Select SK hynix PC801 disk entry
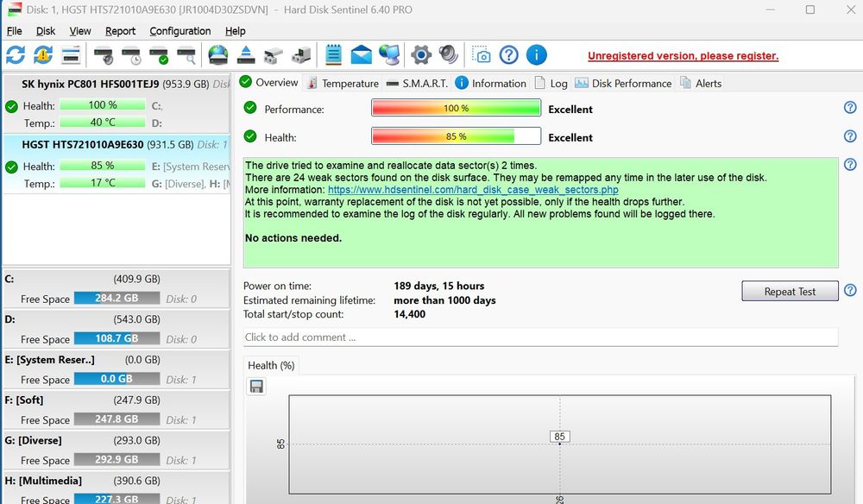This screenshot has width=863, height=504. (117, 104)
